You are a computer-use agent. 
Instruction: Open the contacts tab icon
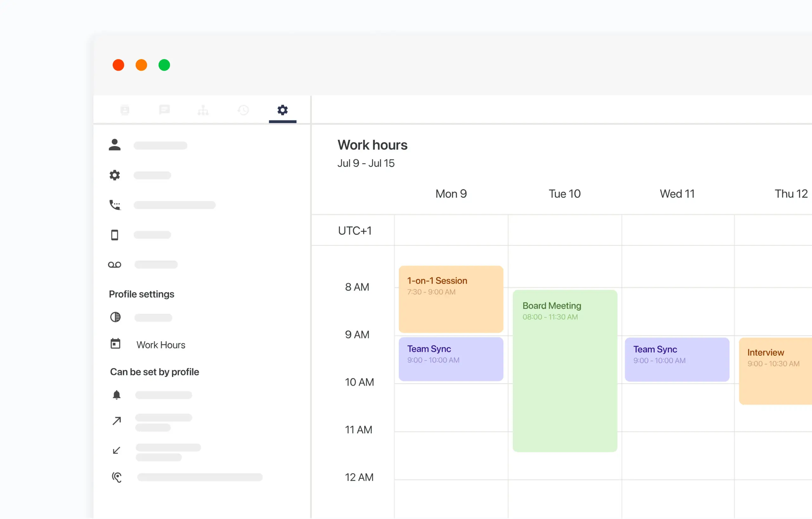pyautogui.click(x=125, y=110)
